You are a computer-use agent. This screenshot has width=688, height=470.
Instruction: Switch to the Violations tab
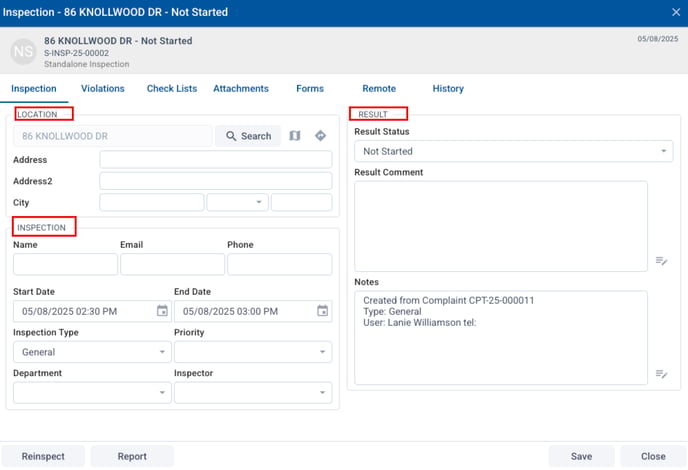point(102,89)
